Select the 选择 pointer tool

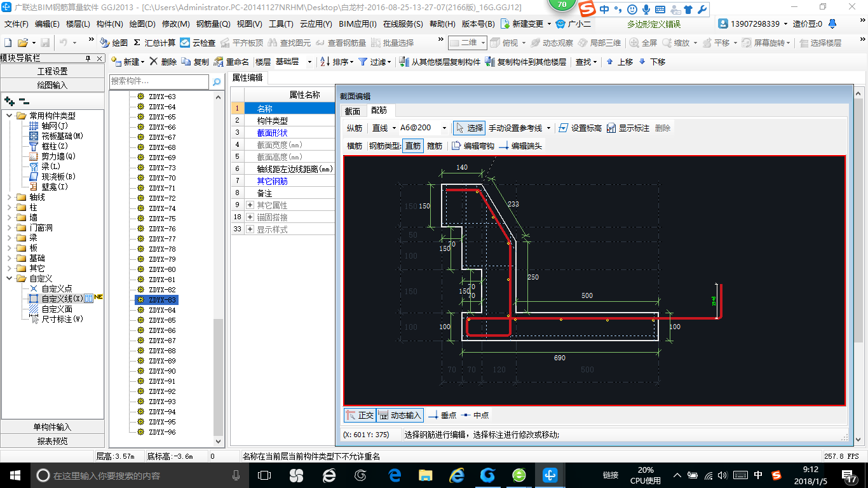468,128
